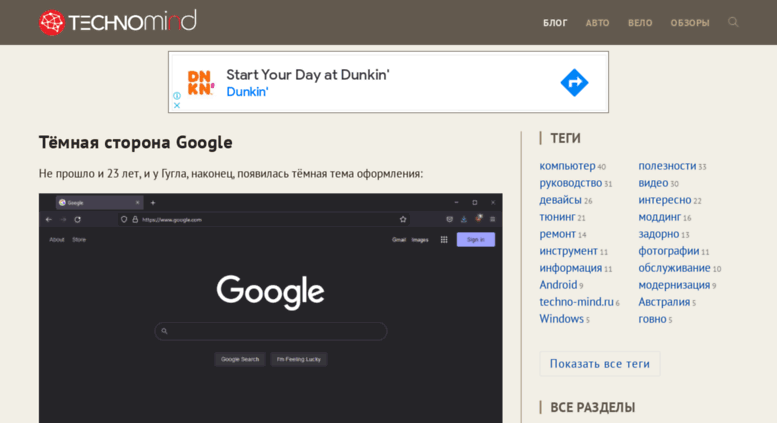Select the полезности tag

(x=667, y=166)
